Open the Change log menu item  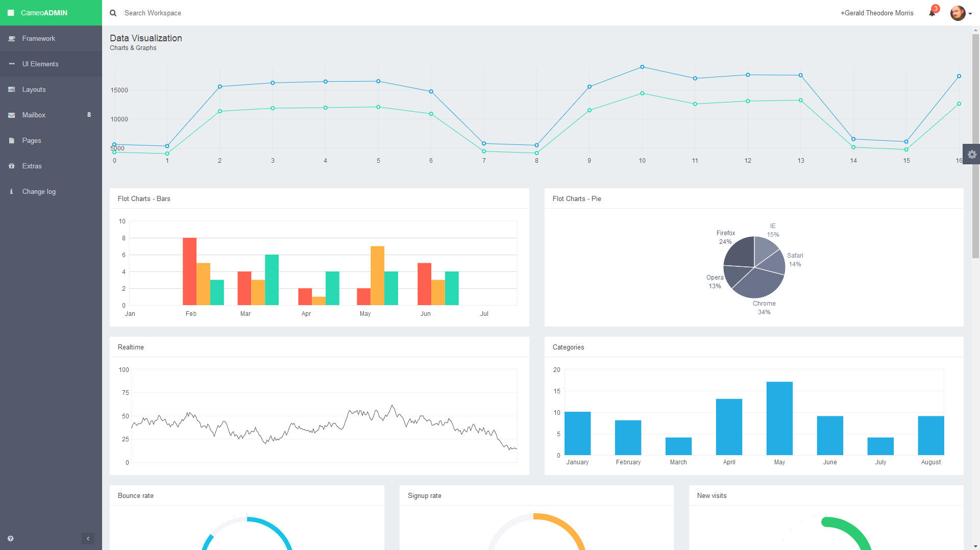pyautogui.click(x=51, y=191)
